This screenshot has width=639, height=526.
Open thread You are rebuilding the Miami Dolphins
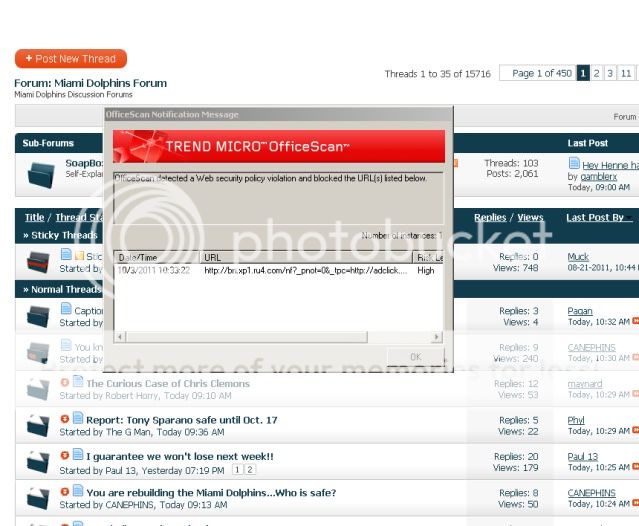click(x=211, y=493)
